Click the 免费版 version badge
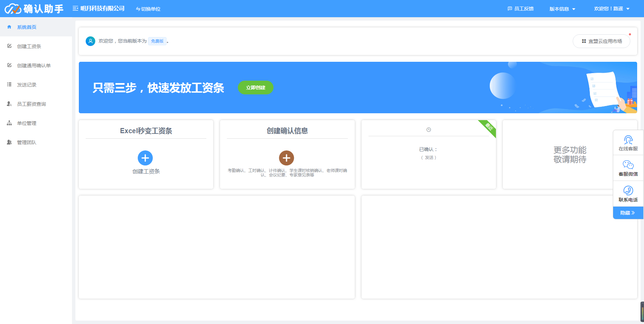Viewport: 644px width, 324px height. point(157,41)
